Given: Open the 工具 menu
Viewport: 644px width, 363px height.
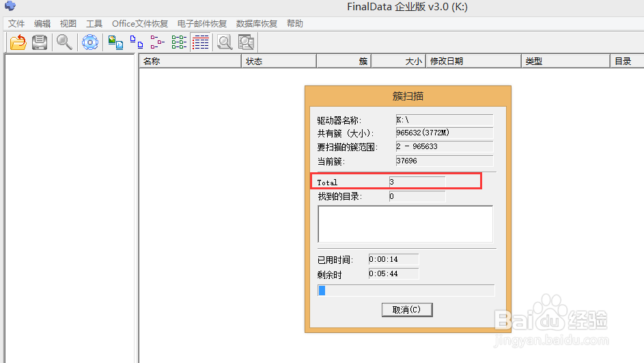Looking at the screenshot, I should point(94,24).
